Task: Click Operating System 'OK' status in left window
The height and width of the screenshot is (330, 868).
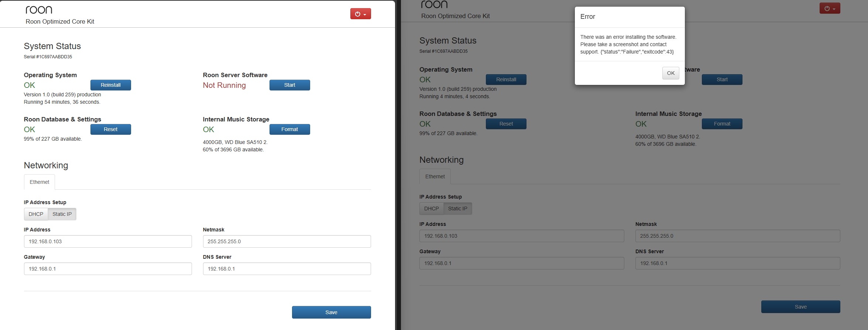Action: [x=30, y=85]
